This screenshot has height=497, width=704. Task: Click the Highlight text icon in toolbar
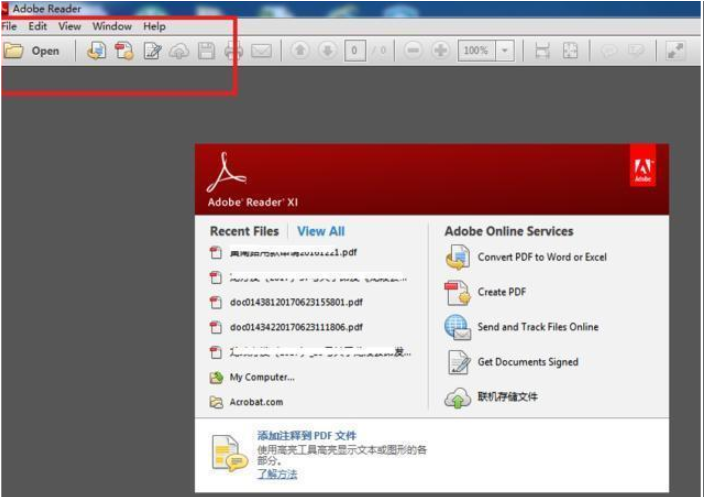click(636, 51)
